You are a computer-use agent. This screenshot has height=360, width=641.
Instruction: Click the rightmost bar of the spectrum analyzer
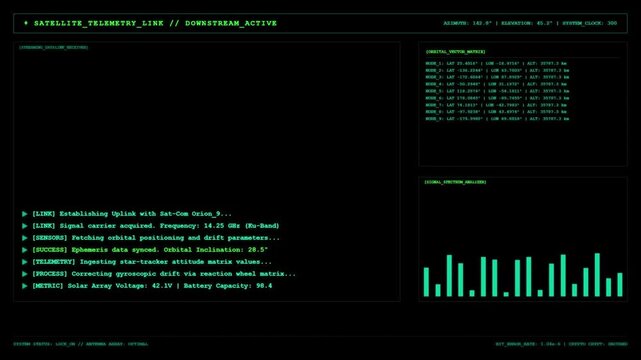click(620, 284)
